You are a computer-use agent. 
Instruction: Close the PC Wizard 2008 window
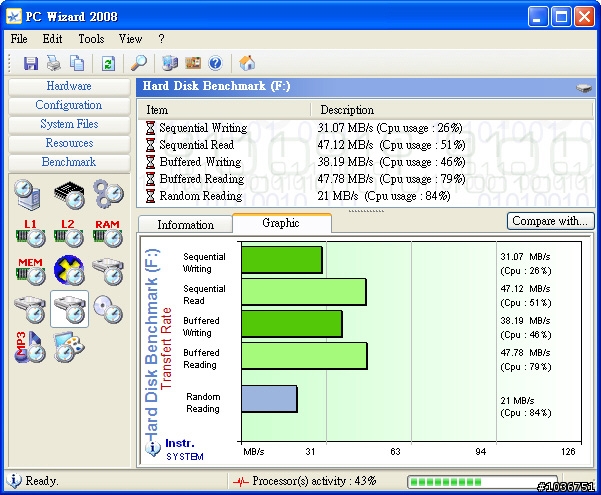[x=584, y=16]
